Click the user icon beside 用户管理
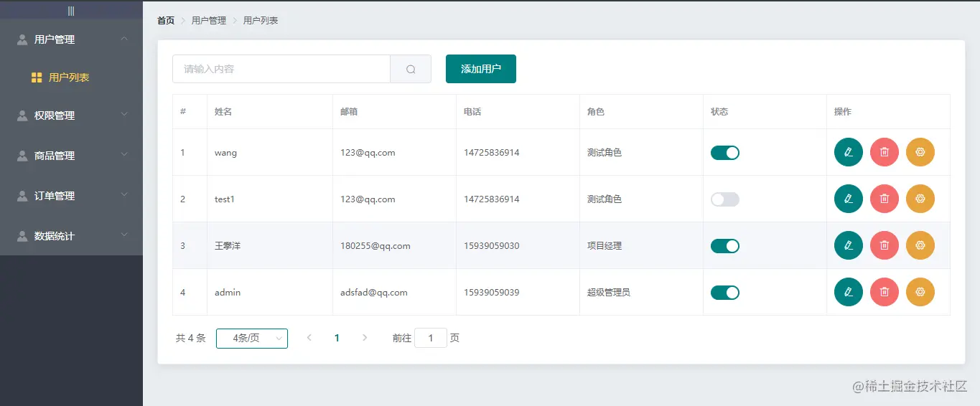This screenshot has width=980, height=406. point(22,39)
